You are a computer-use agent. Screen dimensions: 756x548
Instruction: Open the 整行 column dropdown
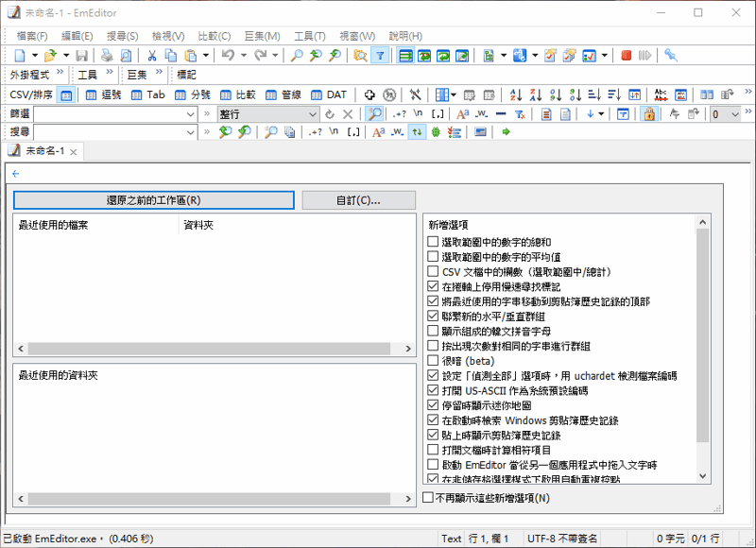313,114
